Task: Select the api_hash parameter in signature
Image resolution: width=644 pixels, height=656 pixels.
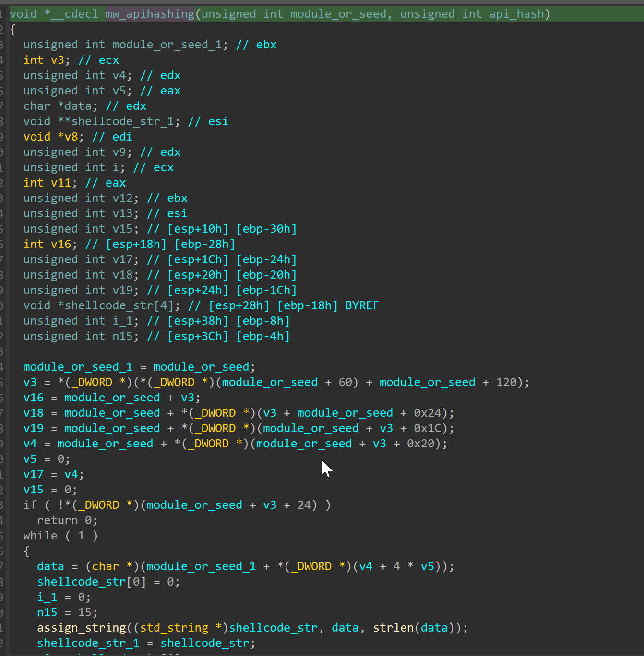Action: (516, 14)
